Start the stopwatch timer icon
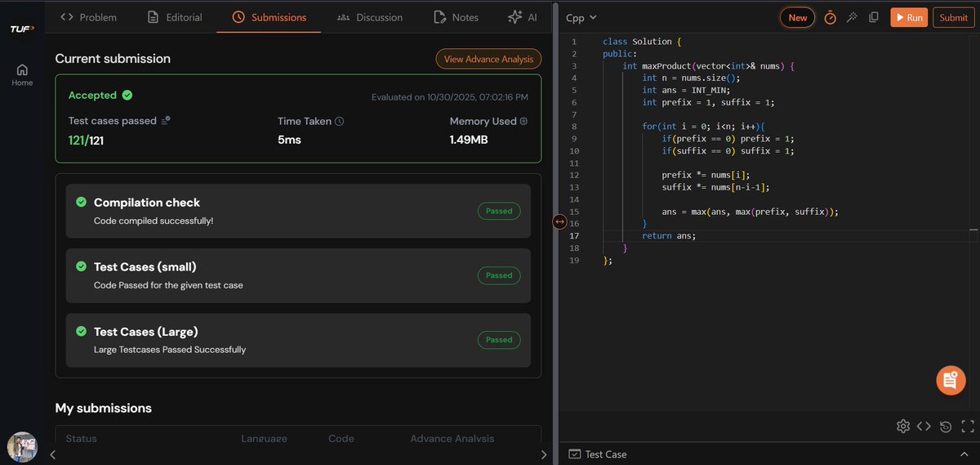Screen dimensions: 980x465 (x=830, y=17)
